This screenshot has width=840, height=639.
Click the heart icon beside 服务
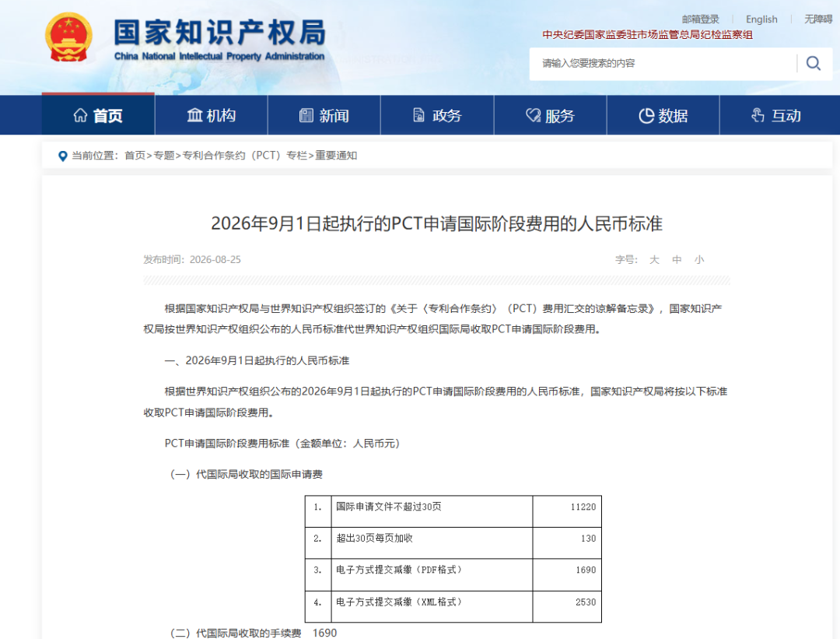[533, 115]
